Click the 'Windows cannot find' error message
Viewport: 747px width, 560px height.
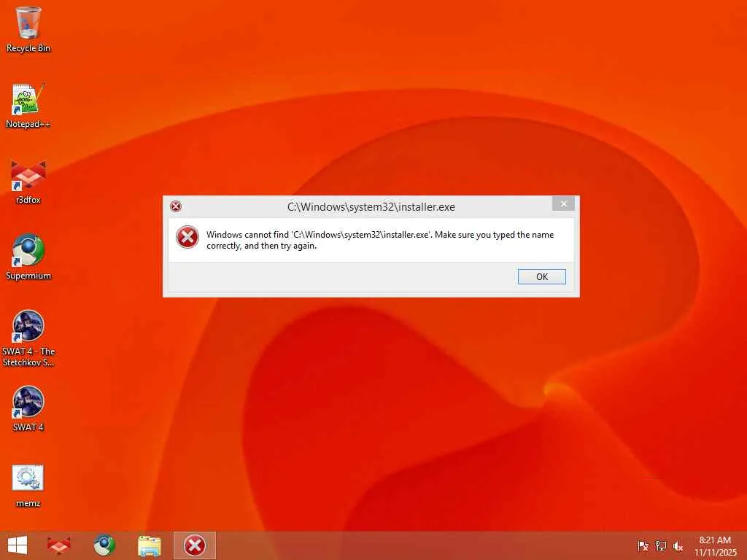point(379,240)
